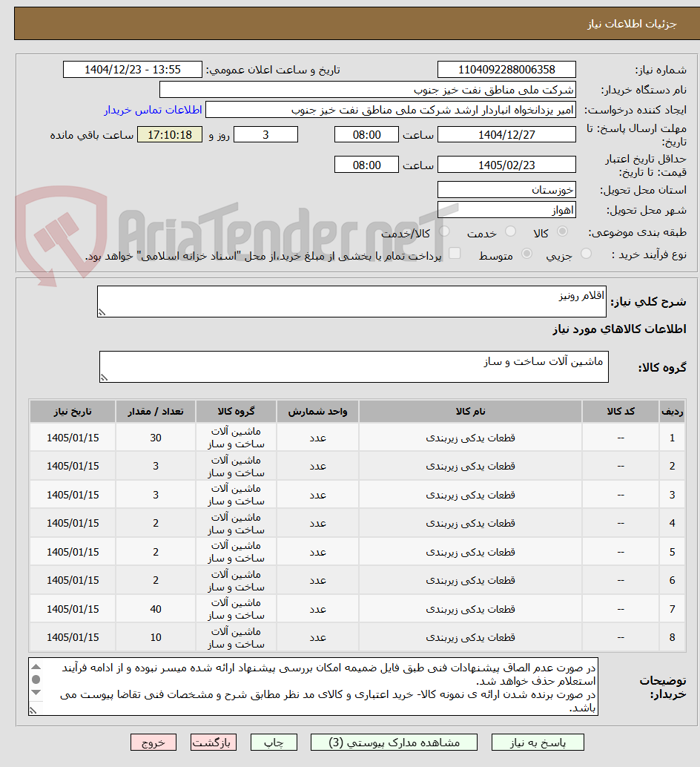Click the quantity 10 in row 8
Screen dimensions: 700x767
tap(156, 637)
